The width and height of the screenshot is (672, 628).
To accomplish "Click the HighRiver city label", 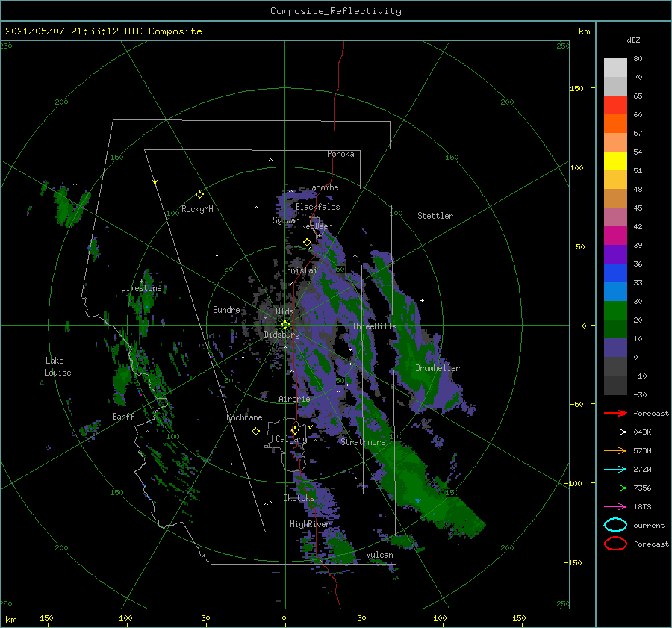I will pyautogui.click(x=309, y=524).
